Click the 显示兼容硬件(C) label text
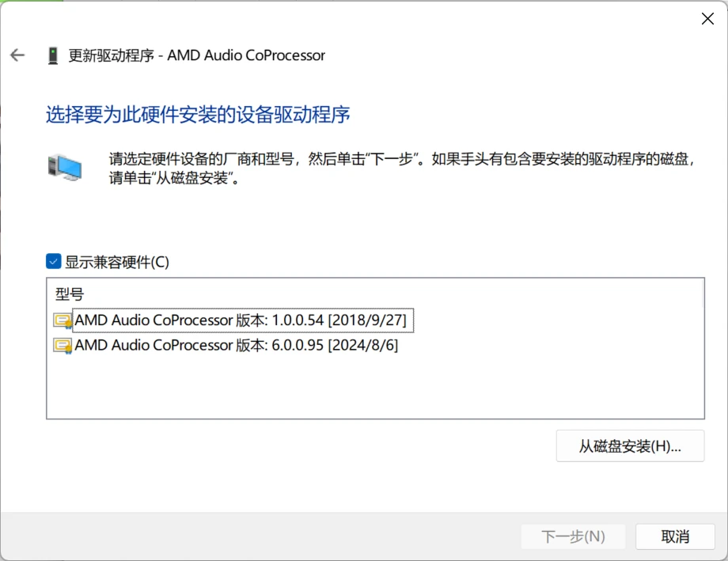 click(x=117, y=262)
